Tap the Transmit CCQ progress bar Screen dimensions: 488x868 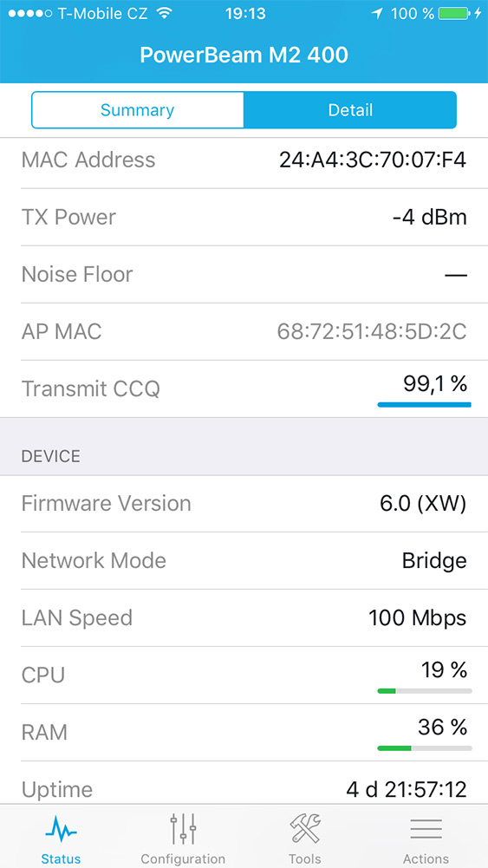[425, 405]
